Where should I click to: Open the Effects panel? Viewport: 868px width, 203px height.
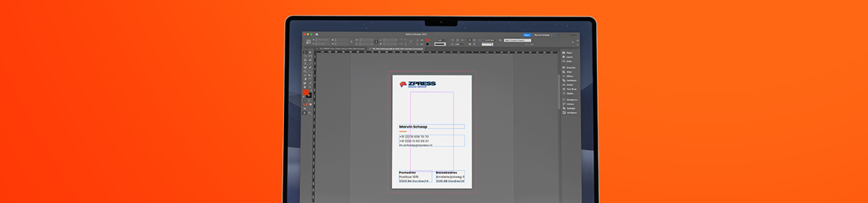pyautogui.click(x=570, y=76)
